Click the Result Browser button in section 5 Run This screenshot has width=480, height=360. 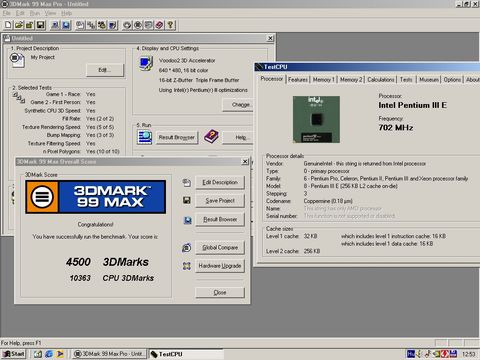(x=177, y=137)
